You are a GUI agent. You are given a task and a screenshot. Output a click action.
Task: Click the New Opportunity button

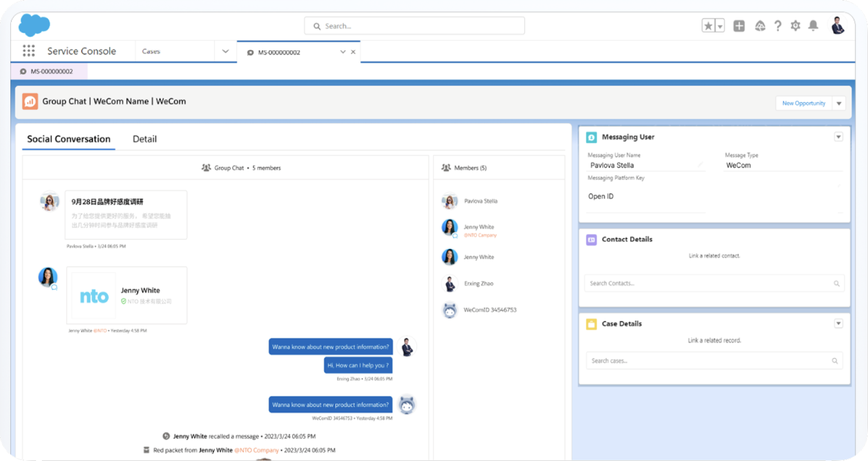point(803,103)
